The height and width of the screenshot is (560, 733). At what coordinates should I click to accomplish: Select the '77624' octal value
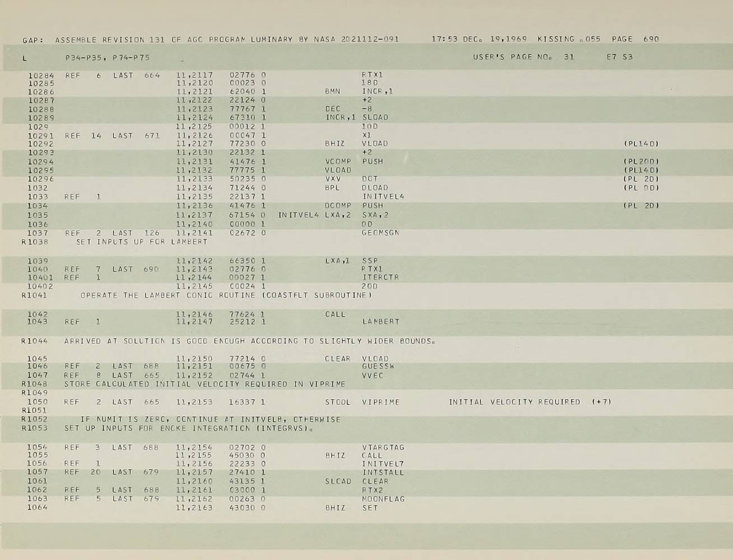242,315
